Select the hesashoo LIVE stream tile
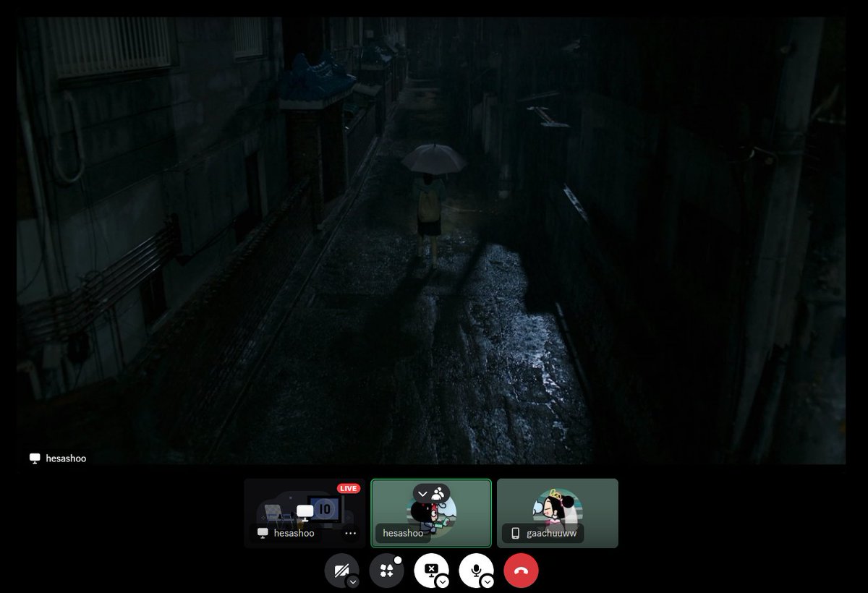 304,513
